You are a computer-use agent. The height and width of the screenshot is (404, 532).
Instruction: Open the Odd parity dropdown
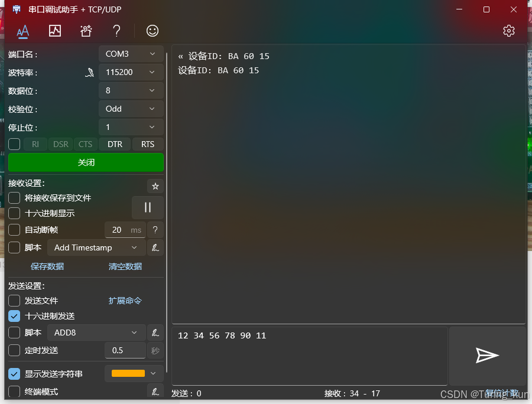(131, 109)
